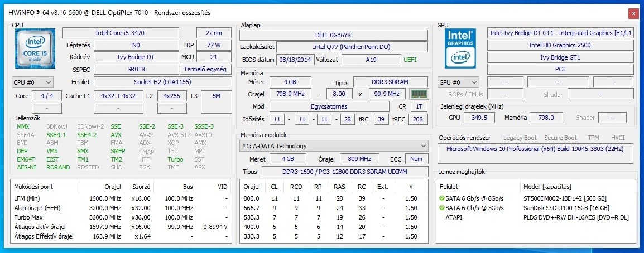This screenshot has height=253, width=644.
Task: Click the Intel Graphics logo
Action: coord(461,48)
